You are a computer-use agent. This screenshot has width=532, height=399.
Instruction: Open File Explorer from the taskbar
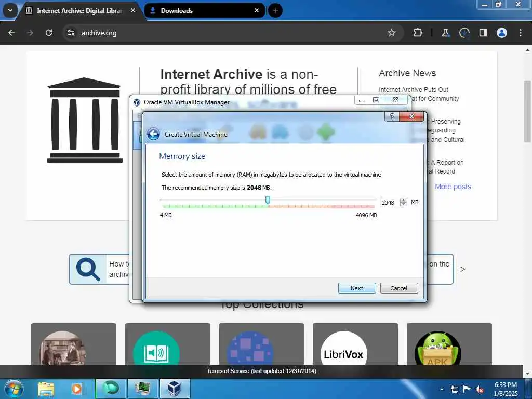point(46,389)
